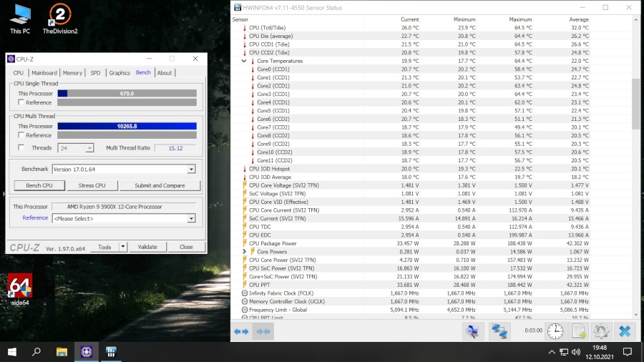Image resolution: width=644 pixels, height=362 pixels.
Task: Click Stress CPU button
Action: click(92, 185)
